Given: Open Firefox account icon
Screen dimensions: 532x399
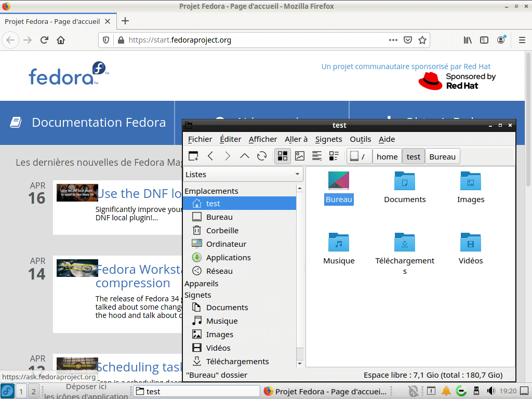Looking at the screenshot, I should point(501,40).
